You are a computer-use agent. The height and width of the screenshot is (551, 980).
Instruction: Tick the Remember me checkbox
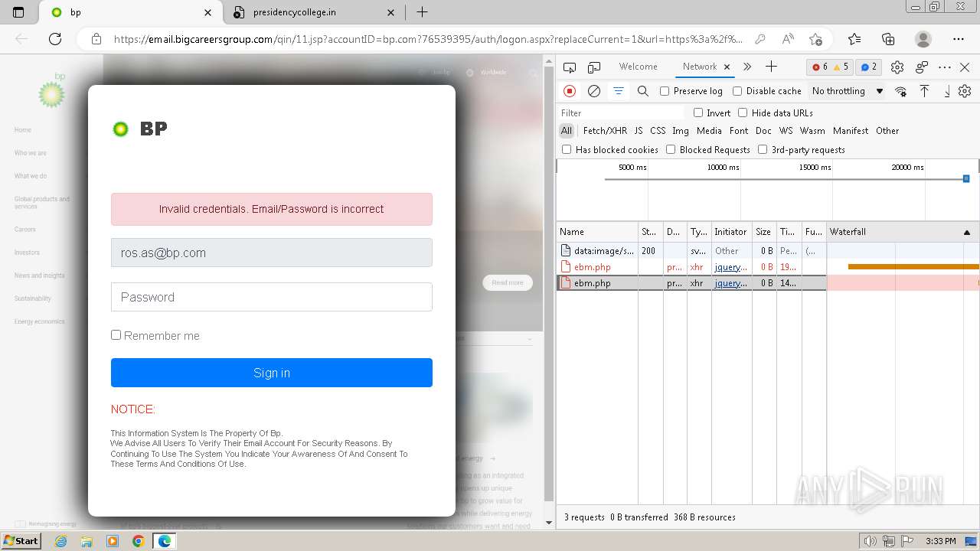116,334
